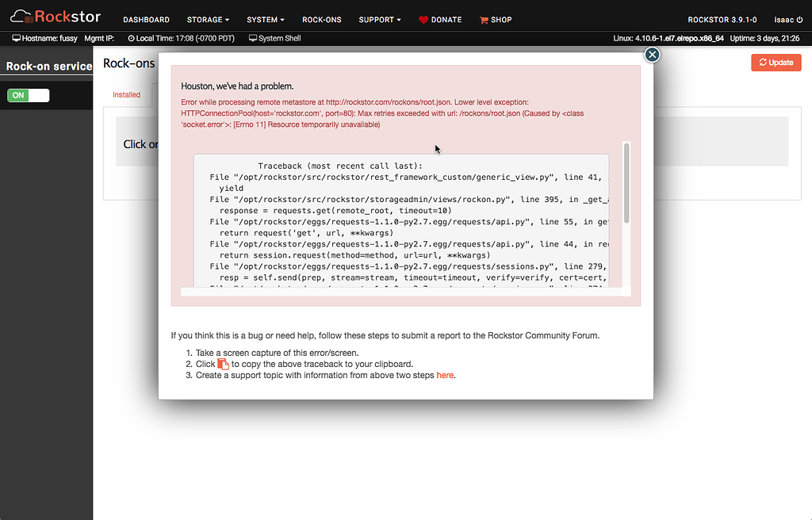Expand the SYSTEM dropdown
This screenshot has height=520, width=812.
point(264,20)
